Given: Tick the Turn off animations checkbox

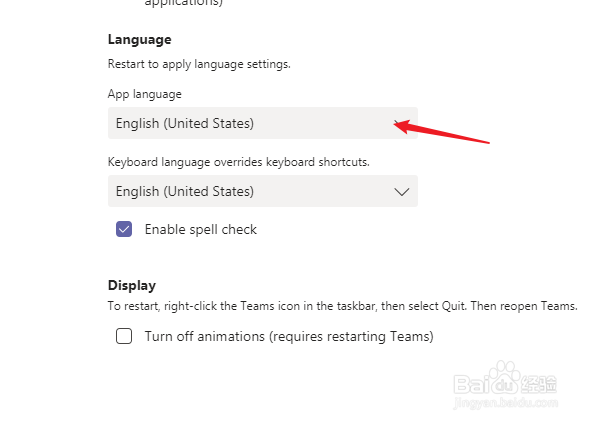Looking at the screenshot, I should click(x=124, y=336).
